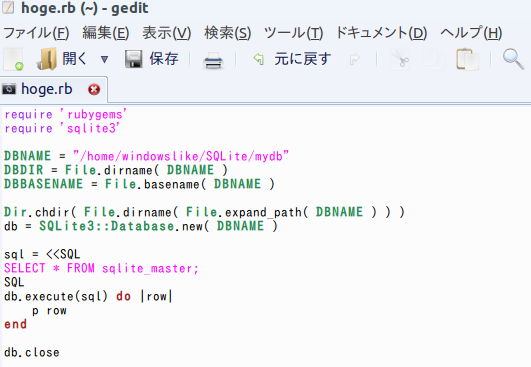Click File.expand_path in the code

[x=243, y=212]
